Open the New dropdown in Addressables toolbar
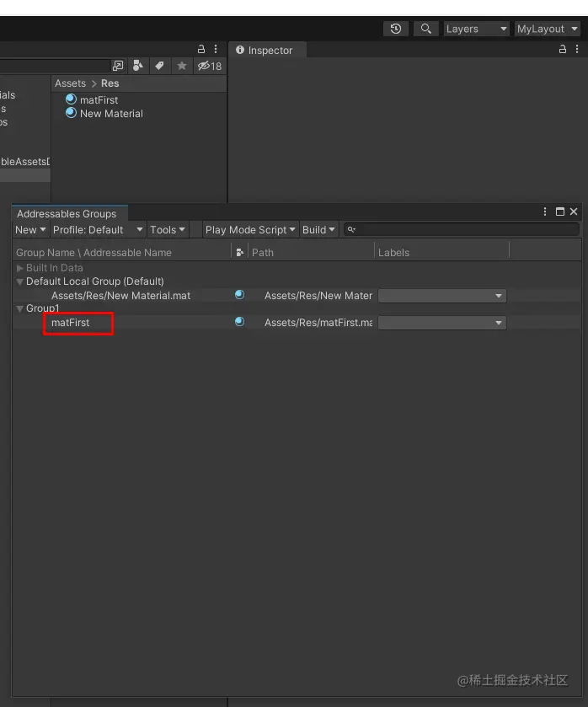The image size is (588, 707). (30, 230)
